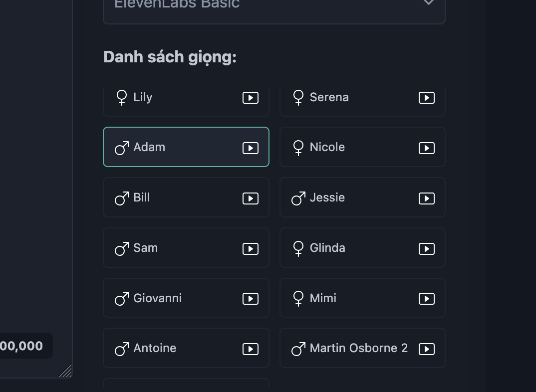The image size is (536, 392).
Task: Select the Mimi voice option
Action: pos(362,297)
